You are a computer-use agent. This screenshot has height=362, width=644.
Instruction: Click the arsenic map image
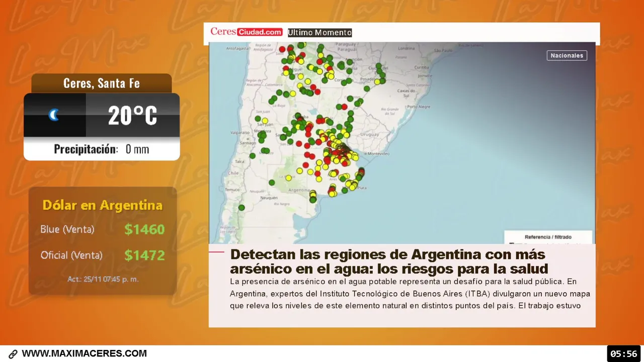click(402, 143)
